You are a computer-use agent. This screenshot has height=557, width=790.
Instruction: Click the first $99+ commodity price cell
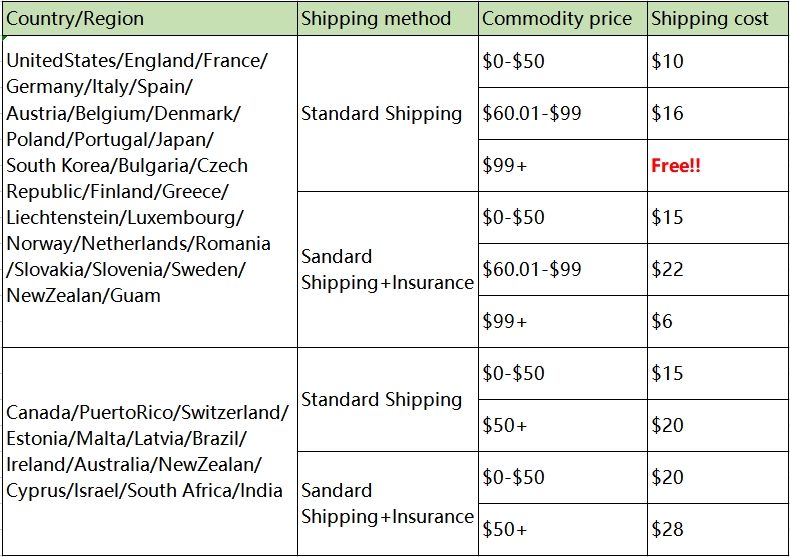pos(505,165)
